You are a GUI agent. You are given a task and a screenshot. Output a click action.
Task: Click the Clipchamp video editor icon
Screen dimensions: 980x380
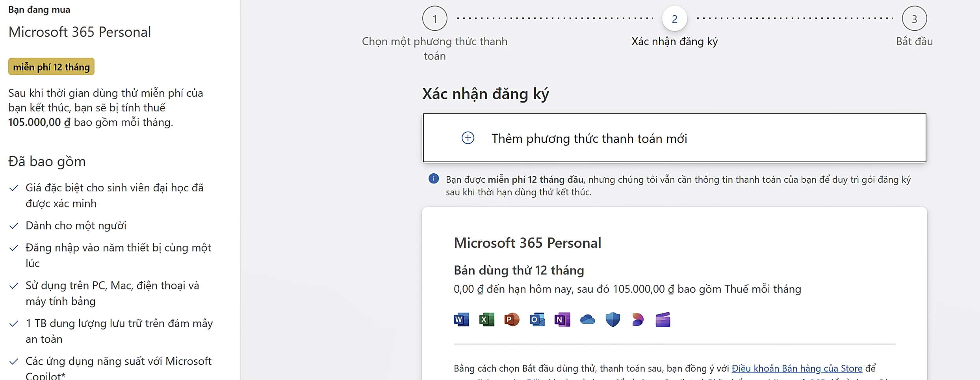[x=663, y=319]
